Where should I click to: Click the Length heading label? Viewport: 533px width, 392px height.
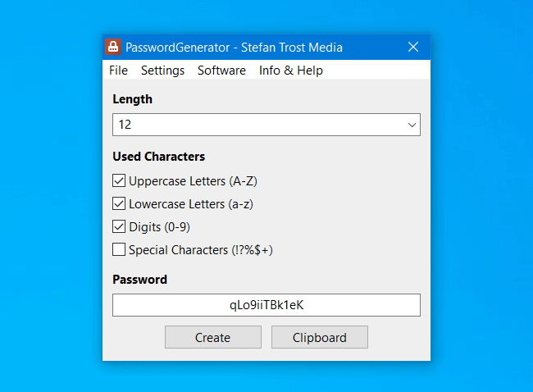coord(132,99)
